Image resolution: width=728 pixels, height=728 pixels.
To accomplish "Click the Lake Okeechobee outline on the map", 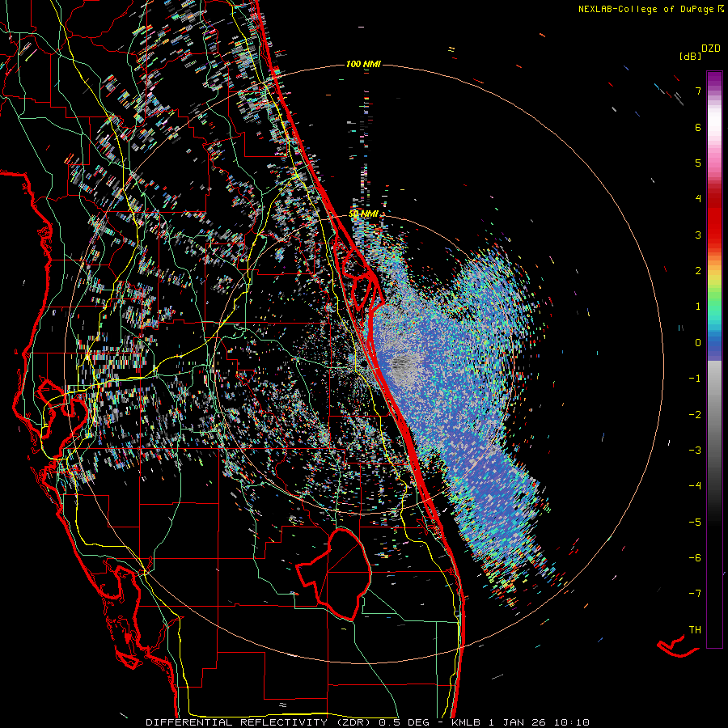I will 335,574.
